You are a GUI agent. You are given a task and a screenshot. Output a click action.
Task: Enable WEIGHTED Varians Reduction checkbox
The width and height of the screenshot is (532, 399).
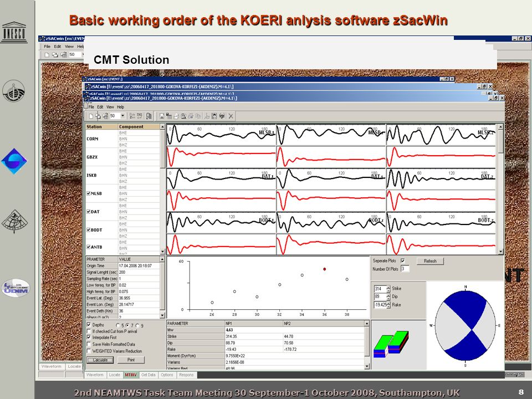point(89,351)
